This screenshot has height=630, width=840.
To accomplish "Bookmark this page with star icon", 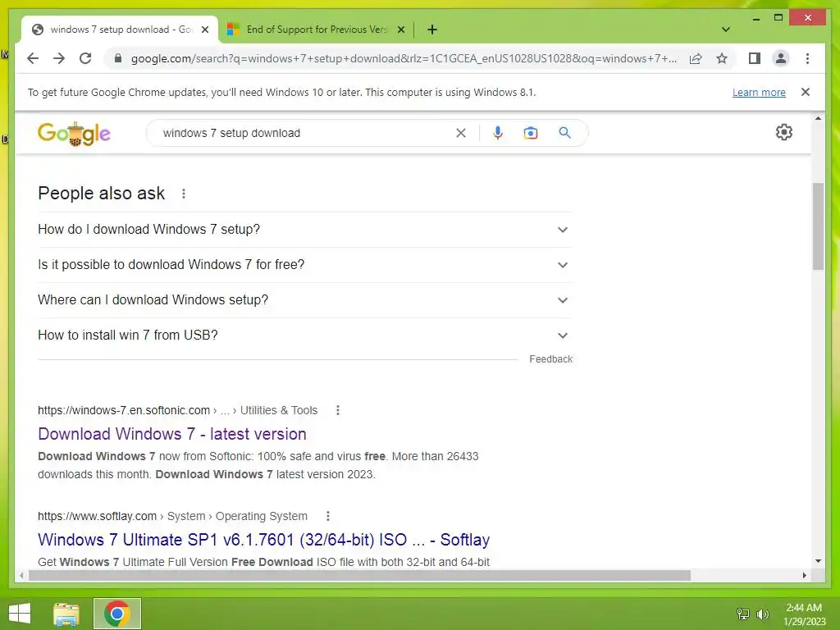I will [x=722, y=58].
